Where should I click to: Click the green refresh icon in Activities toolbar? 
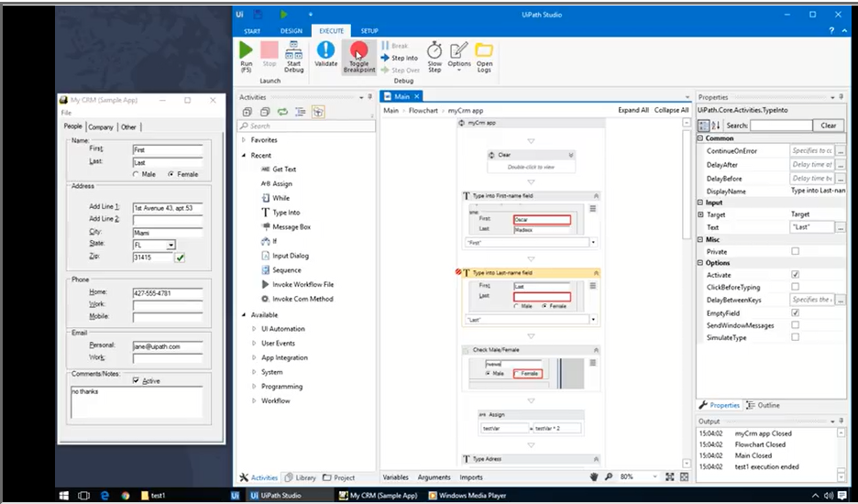pyautogui.click(x=282, y=112)
